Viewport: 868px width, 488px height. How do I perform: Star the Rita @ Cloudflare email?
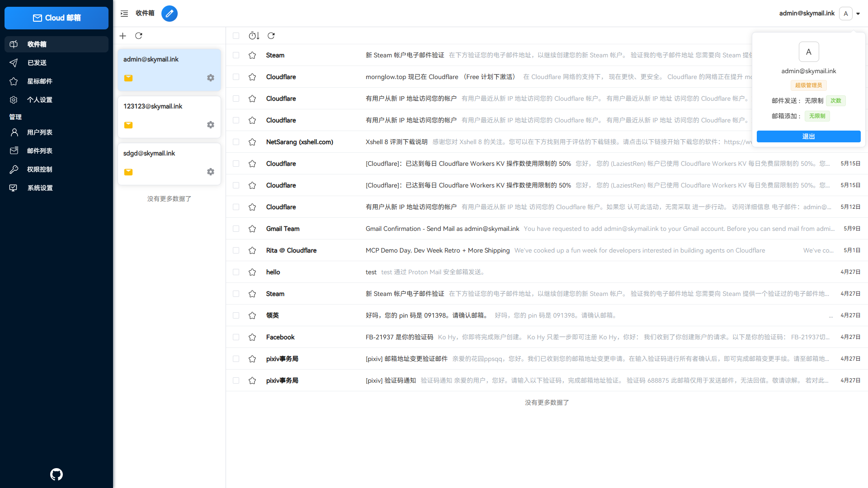pos(252,250)
